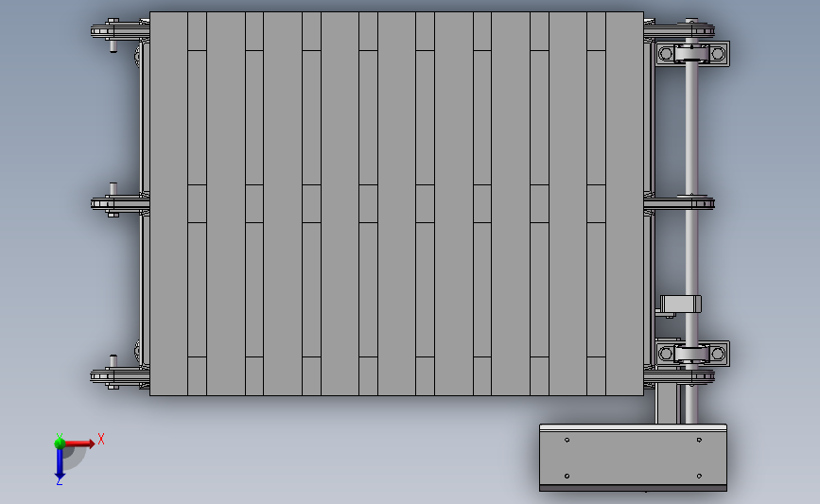820x504 pixels.
Task: Select the top drive sprocket on the shaft
Action: [680, 30]
